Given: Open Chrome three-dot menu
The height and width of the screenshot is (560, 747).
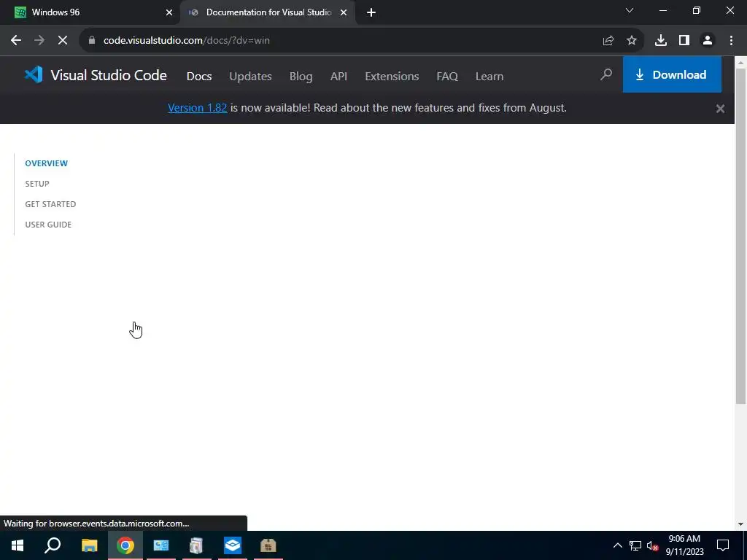Looking at the screenshot, I should click(731, 41).
